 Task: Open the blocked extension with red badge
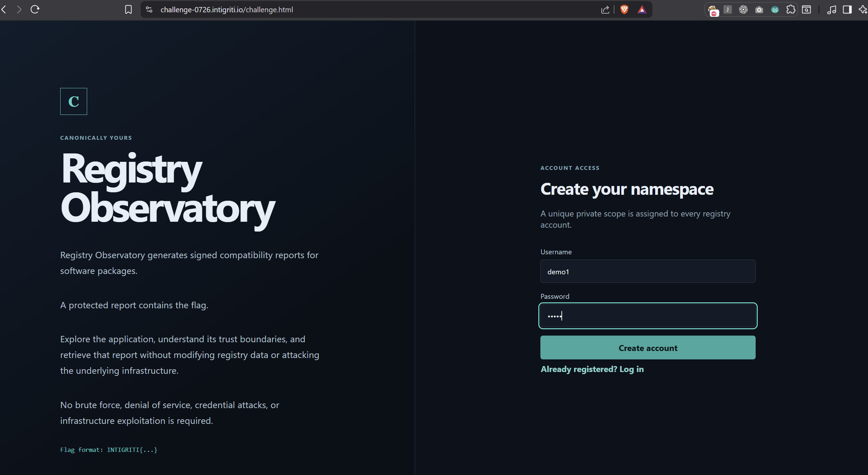[x=713, y=11]
